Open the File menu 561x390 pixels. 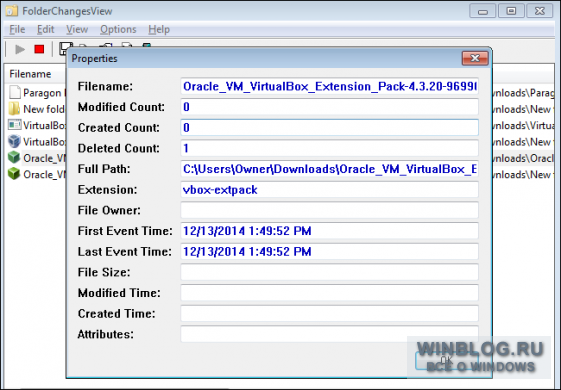[17, 29]
